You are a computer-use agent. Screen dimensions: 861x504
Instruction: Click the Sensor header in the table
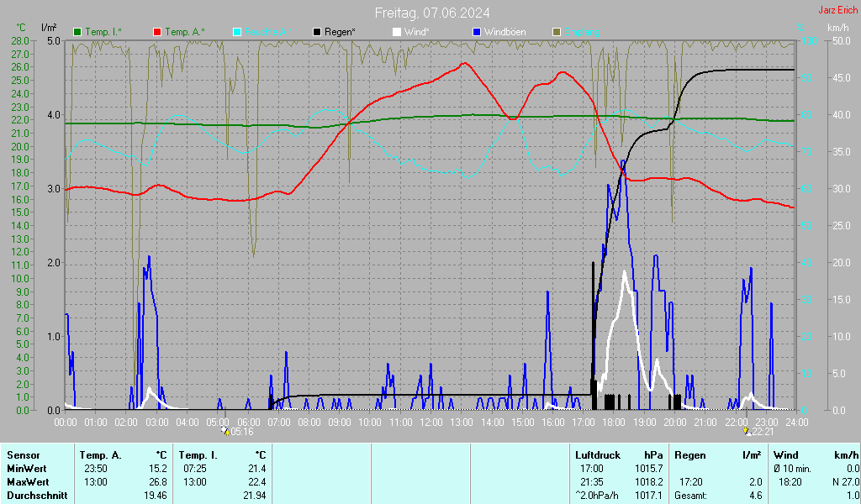[x=23, y=455]
